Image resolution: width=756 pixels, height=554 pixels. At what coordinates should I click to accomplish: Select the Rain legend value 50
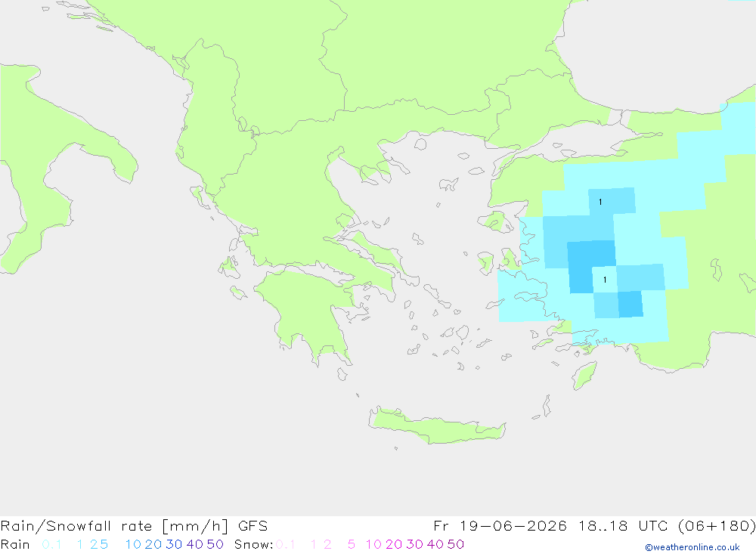tap(215, 544)
